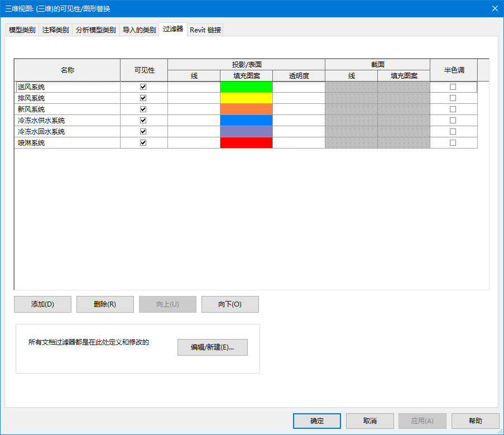The image size is (504, 435).
Task: Open blue fill pattern of 冷冻水供水系统
Action: [246, 120]
